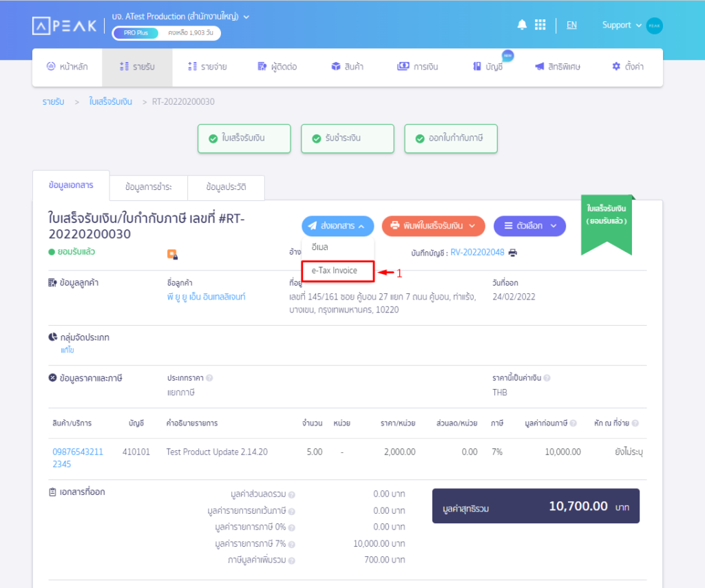Image resolution: width=705 pixels, height=588 pixels.
Task: Click Test Product Update 2.14.20 description
Action: pyautogui.click(x=217, y=452)
